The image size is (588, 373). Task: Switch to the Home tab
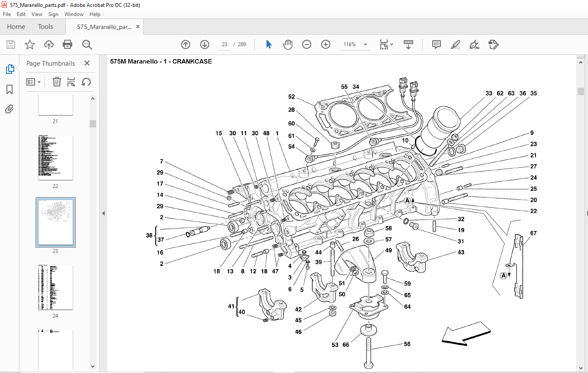16,27
